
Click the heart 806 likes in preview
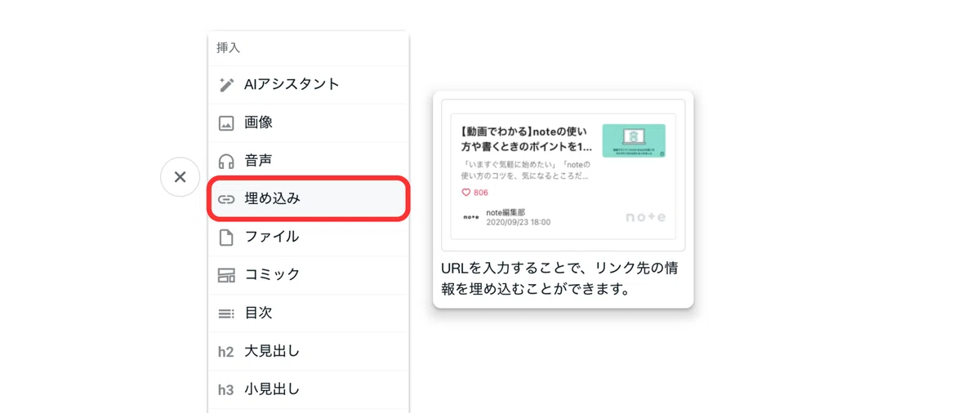tap(474, 193)
